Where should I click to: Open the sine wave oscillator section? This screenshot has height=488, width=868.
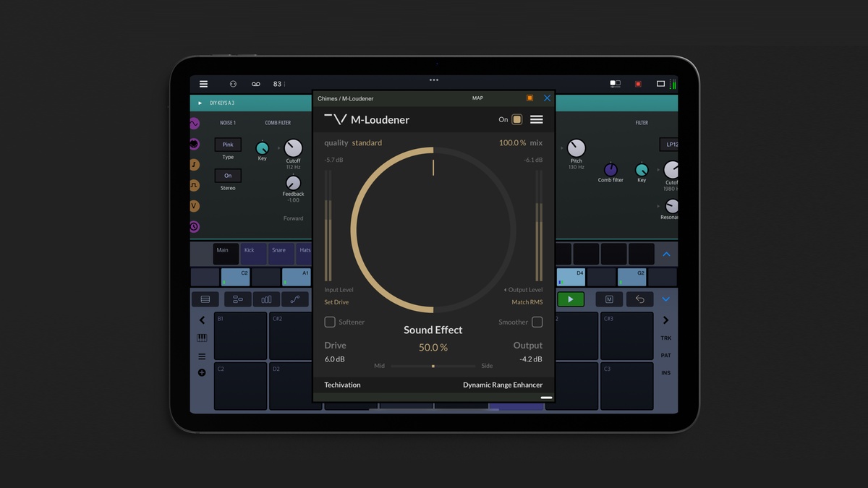[x=194, y=124]
